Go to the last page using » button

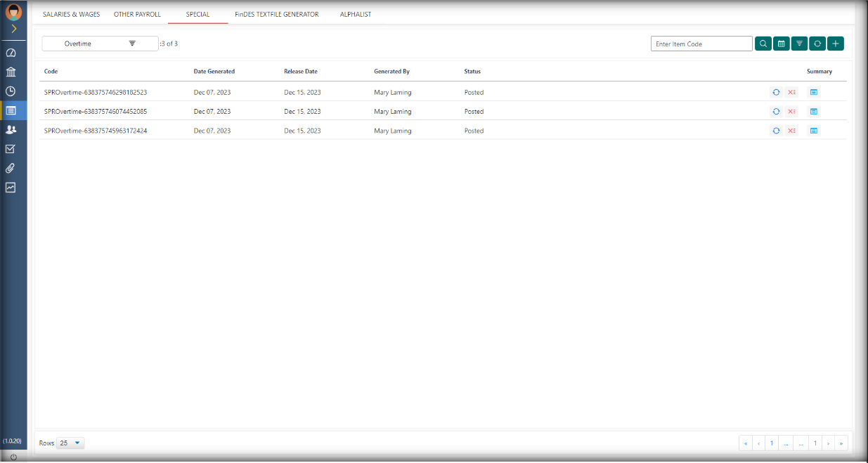841,443
